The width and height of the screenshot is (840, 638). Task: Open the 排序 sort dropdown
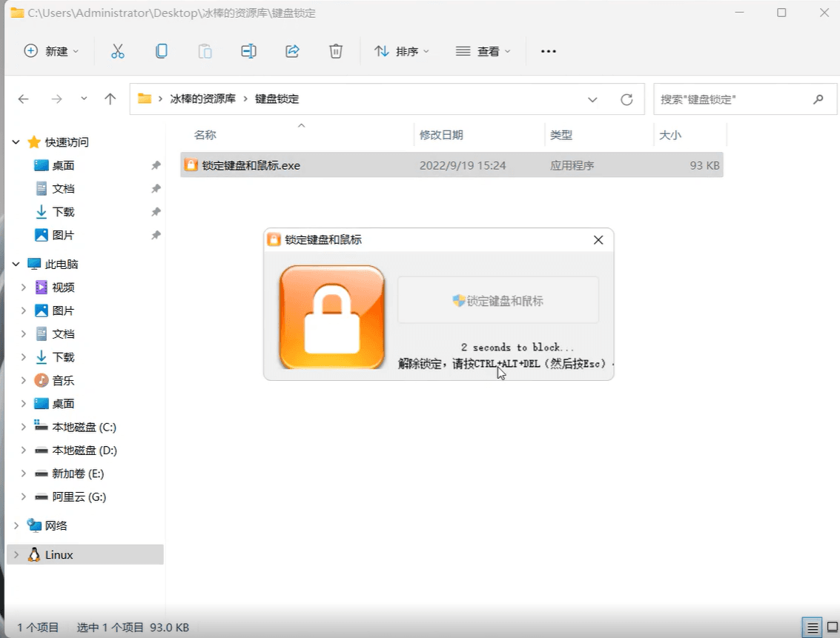[402, 51]
